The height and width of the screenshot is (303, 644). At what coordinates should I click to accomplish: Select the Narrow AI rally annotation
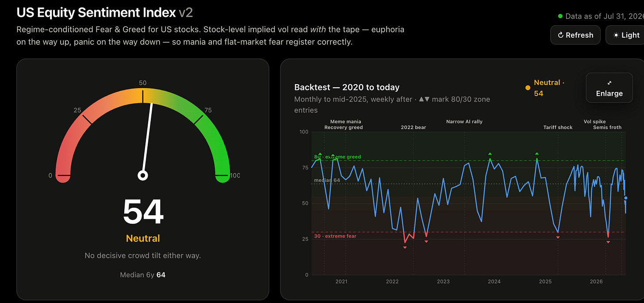pos(464,121)
